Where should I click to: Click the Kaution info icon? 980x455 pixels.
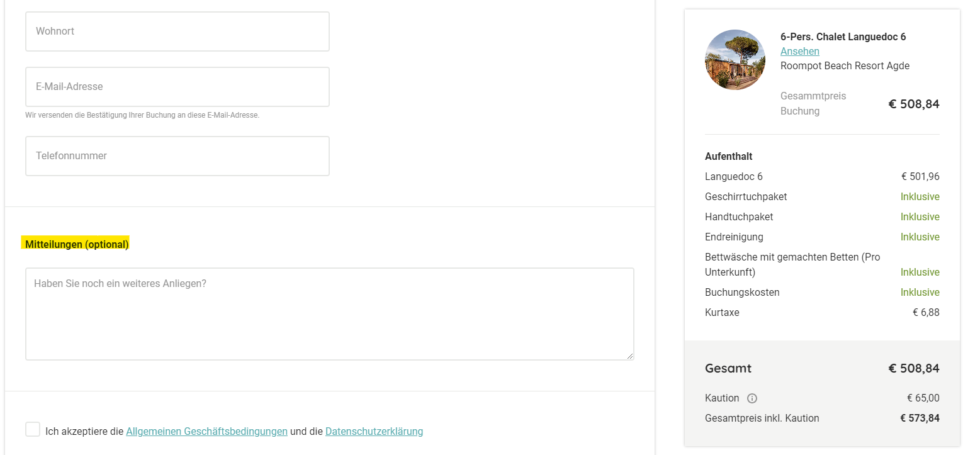[752, 398]
